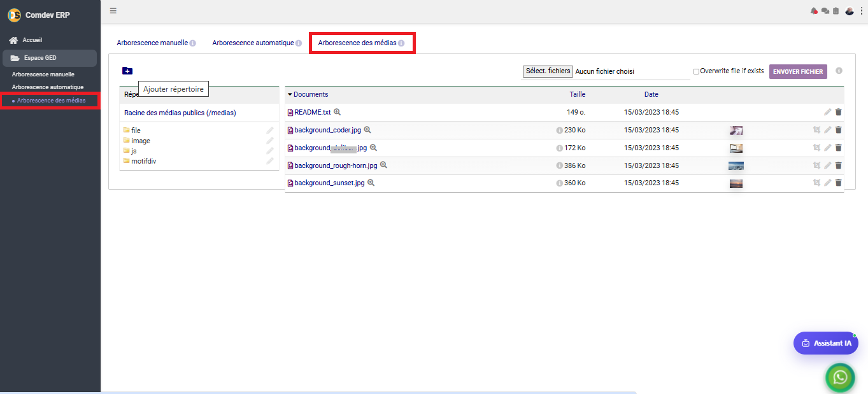Delete background_sunset.jpg using its trash icon

point(838,183)
